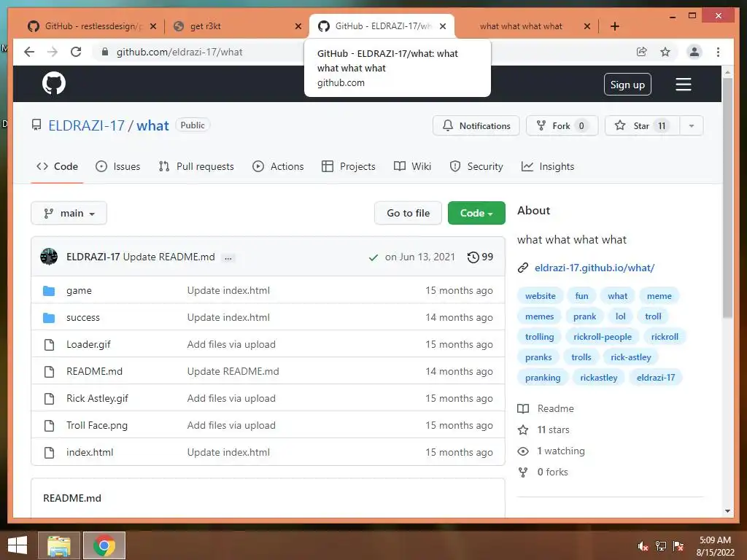Screen dimensions: 747x560
Task: Reload the page with the refresh icon
Action: [76, 52]
